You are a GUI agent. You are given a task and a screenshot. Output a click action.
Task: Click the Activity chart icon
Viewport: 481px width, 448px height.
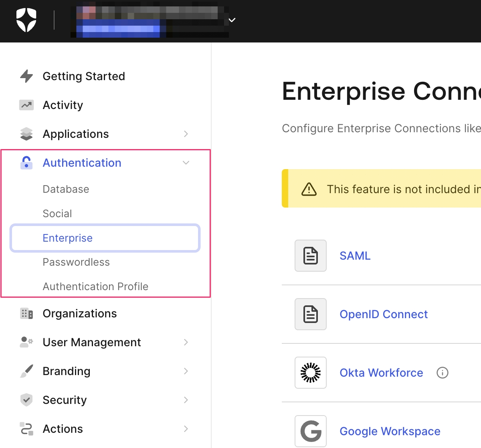click(x=26, y=105)
